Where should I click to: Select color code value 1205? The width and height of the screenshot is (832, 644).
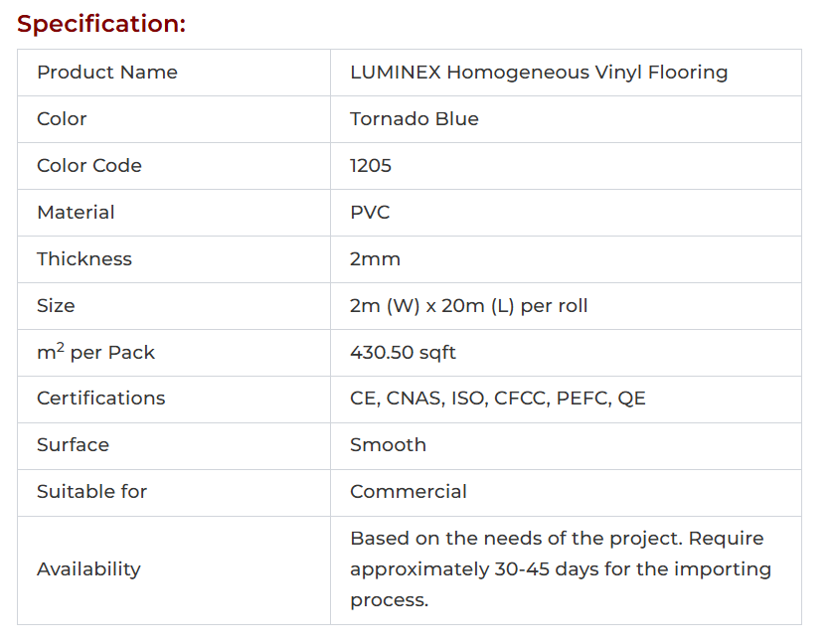(371, 166)
